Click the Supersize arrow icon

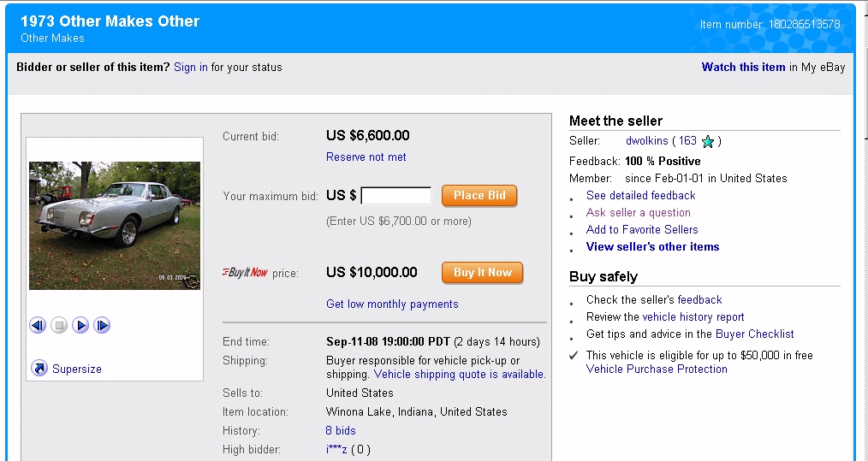[39, 369]
